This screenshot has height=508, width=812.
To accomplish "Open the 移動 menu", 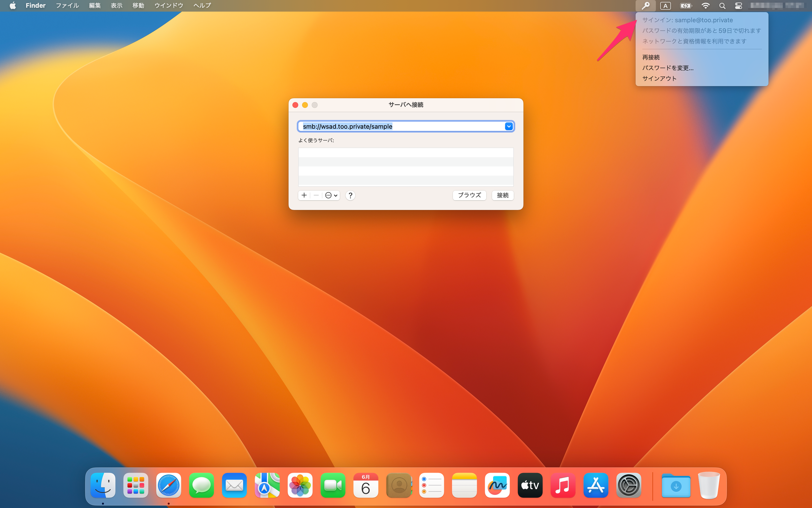I will click(x=138, y=5).
